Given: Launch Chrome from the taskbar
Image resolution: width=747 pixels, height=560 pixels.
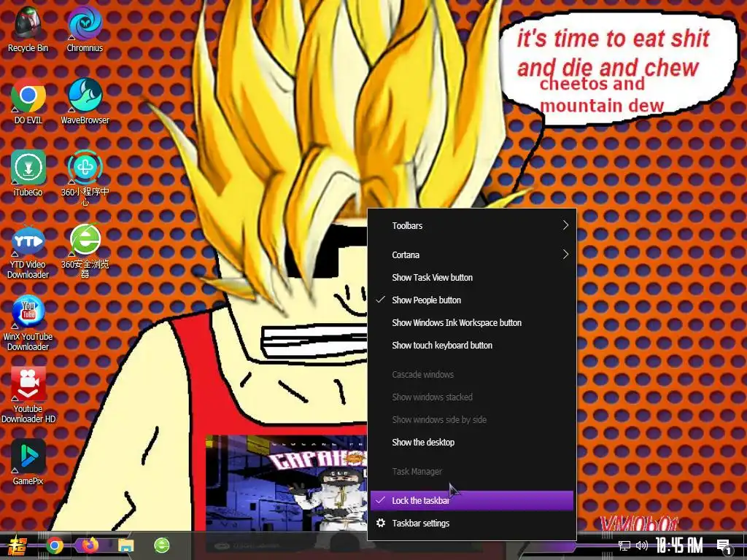Looking at the screenshot, I should [55, 545].
